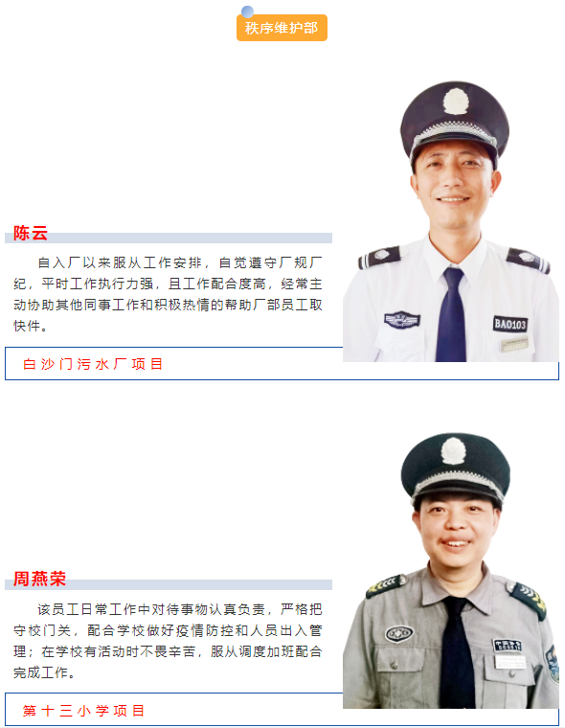This screenshot has height=728, width=565.
Task: Click the chest insignia on the white shirt
Action: (402, 320)
